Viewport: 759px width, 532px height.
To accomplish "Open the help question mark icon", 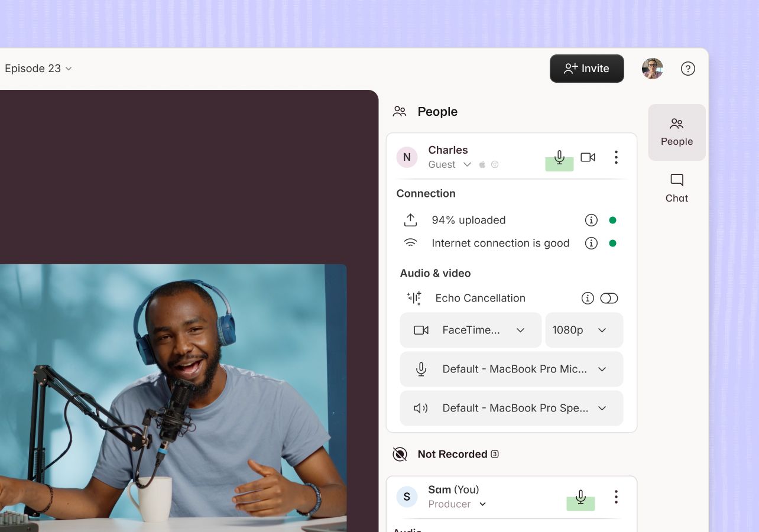I will click(x=688, y=69).
